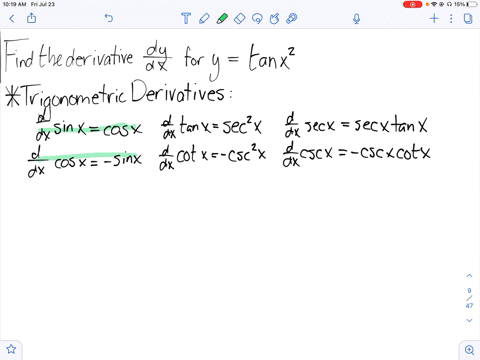Click the 'tan x = sec²x' formula
The width and height of the screenshot is (480, 360).
212,126
